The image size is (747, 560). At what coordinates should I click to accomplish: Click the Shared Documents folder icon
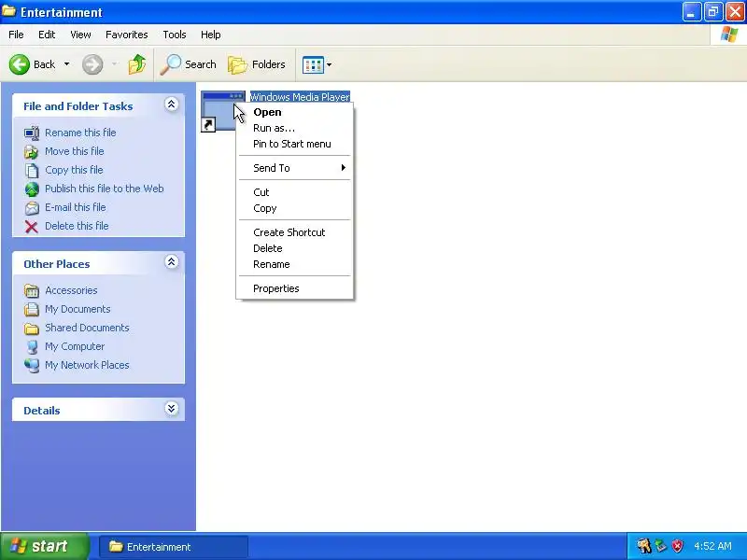point(32,329)
